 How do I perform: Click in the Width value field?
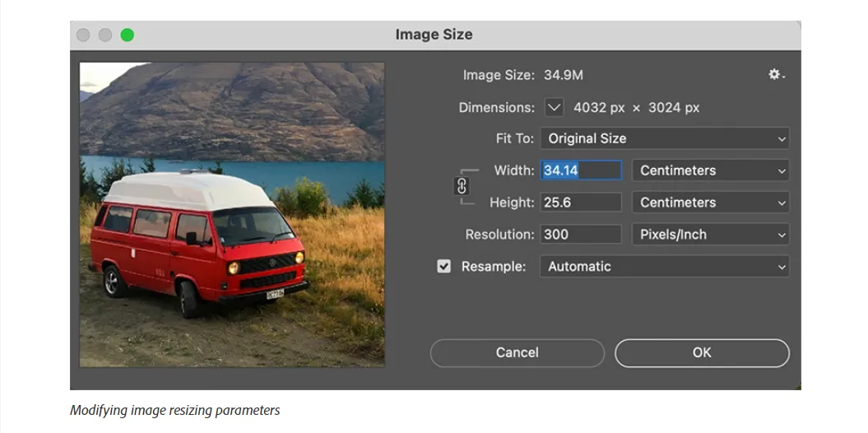click(x=580, y=170)
